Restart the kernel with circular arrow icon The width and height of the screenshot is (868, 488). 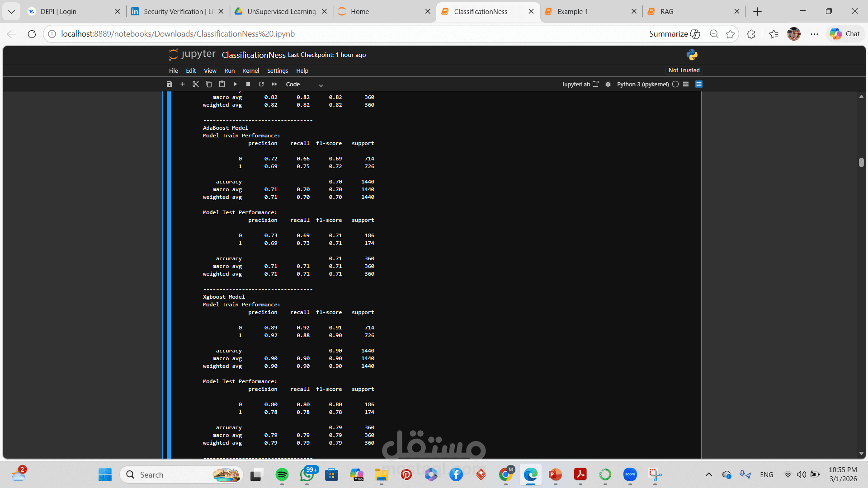(261, 84)
